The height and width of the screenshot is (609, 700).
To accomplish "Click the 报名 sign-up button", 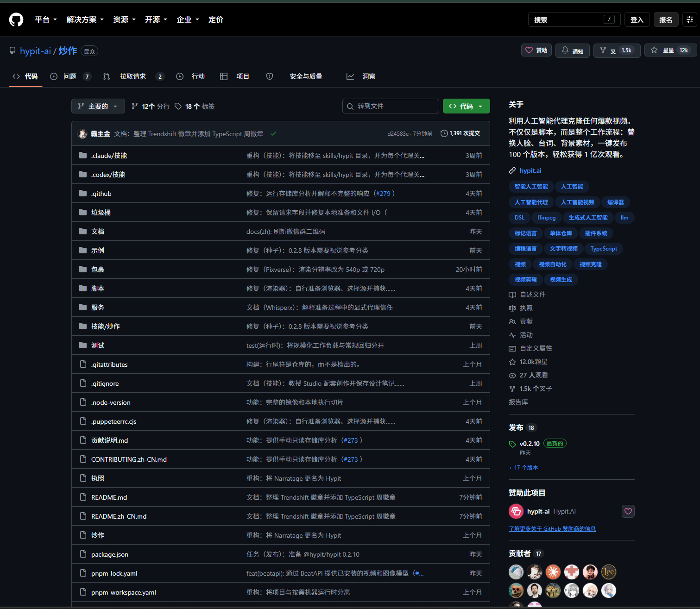I will click(x=666, y=19).
